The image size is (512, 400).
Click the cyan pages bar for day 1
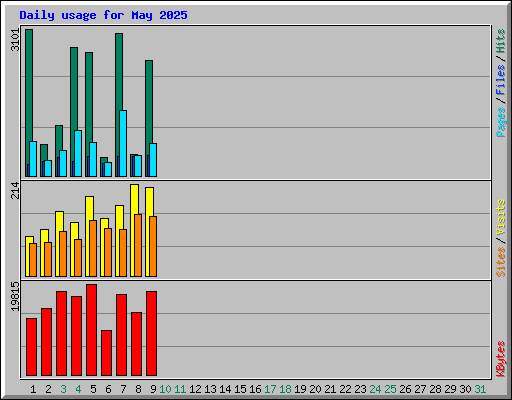click(x=33, y=159)
